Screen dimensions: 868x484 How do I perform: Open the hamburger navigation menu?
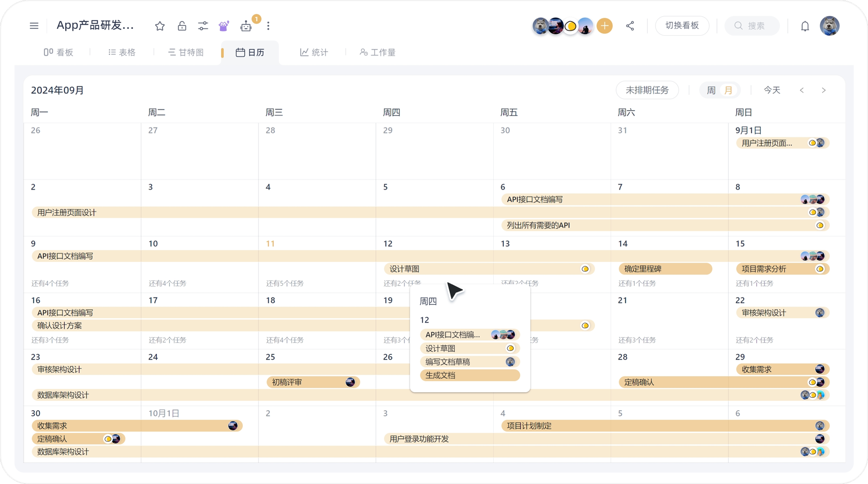(x=34, y=26)
